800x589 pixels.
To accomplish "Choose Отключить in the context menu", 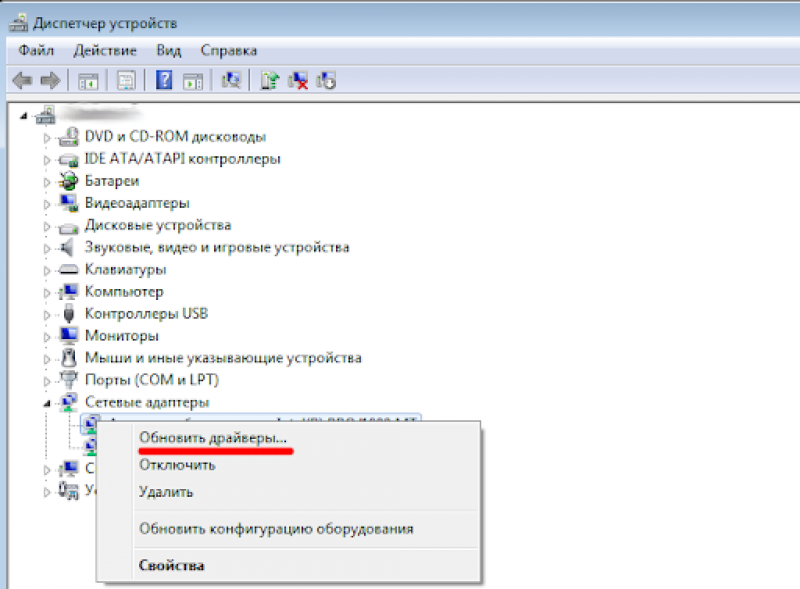I will [x=177, y=465].
